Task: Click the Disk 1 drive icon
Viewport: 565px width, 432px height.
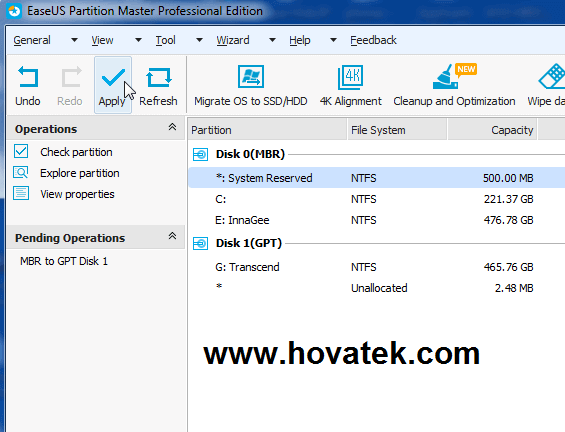Action: (x=200, y=244)
